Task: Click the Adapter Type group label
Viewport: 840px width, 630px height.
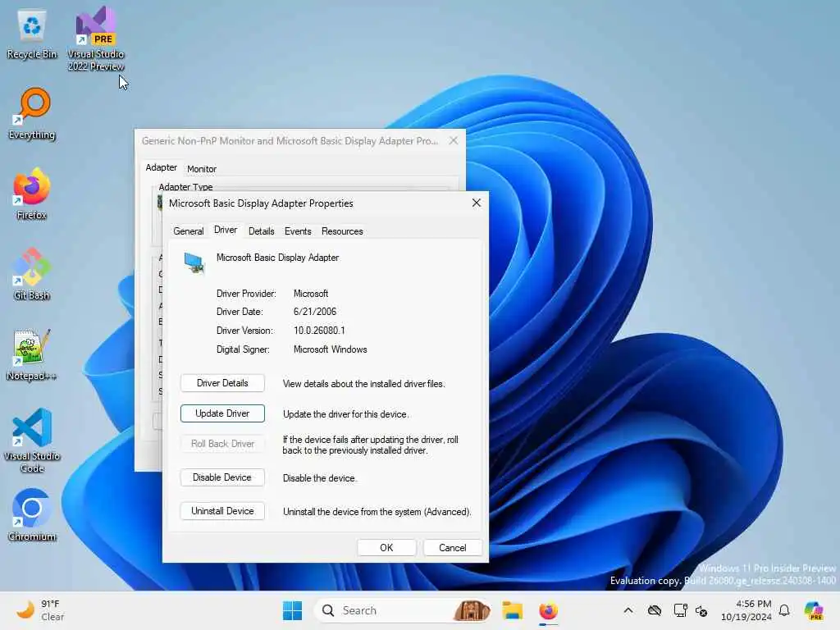Action: (186, 186)
